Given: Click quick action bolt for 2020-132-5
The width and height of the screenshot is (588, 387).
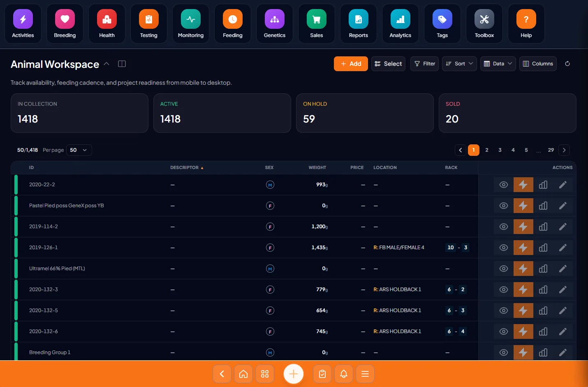Looking at the screenshot, I should 523,311.
